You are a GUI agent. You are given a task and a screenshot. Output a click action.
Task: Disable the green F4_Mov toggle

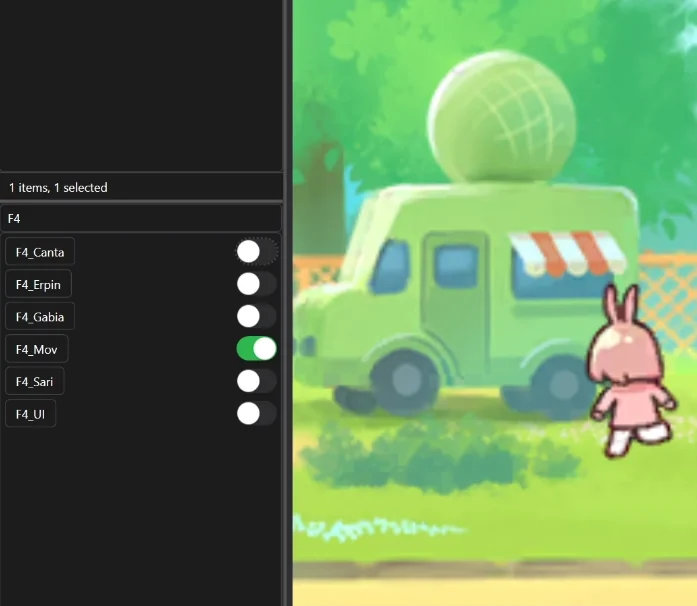point(256,349)
